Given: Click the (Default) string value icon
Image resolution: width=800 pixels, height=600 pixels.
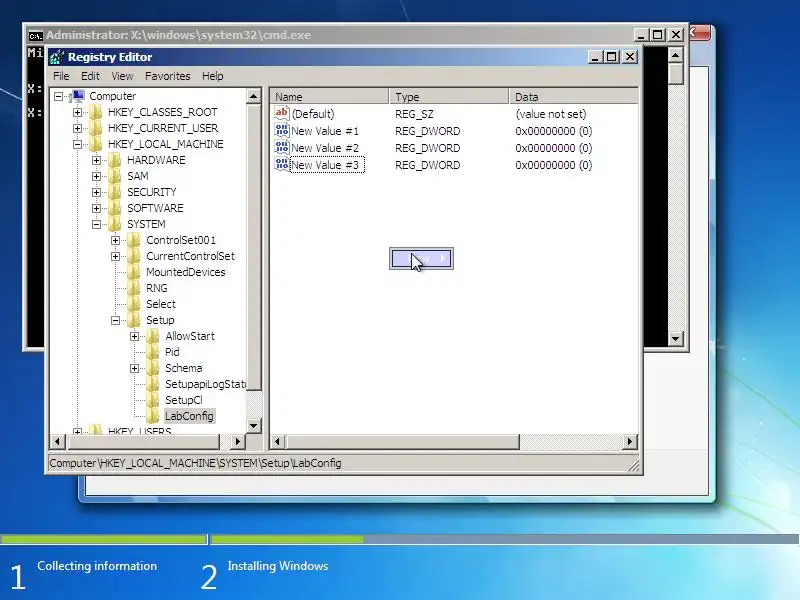Looking at the screenshot, I should [282, 113].
